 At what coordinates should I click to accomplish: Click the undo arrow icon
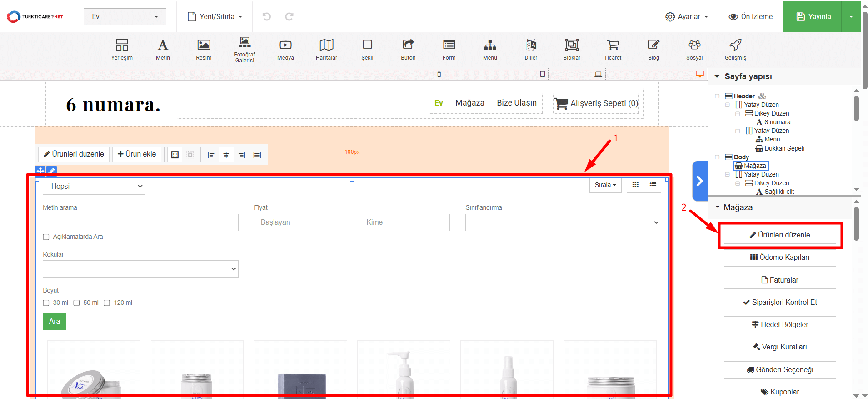click(x=267, y=17)
